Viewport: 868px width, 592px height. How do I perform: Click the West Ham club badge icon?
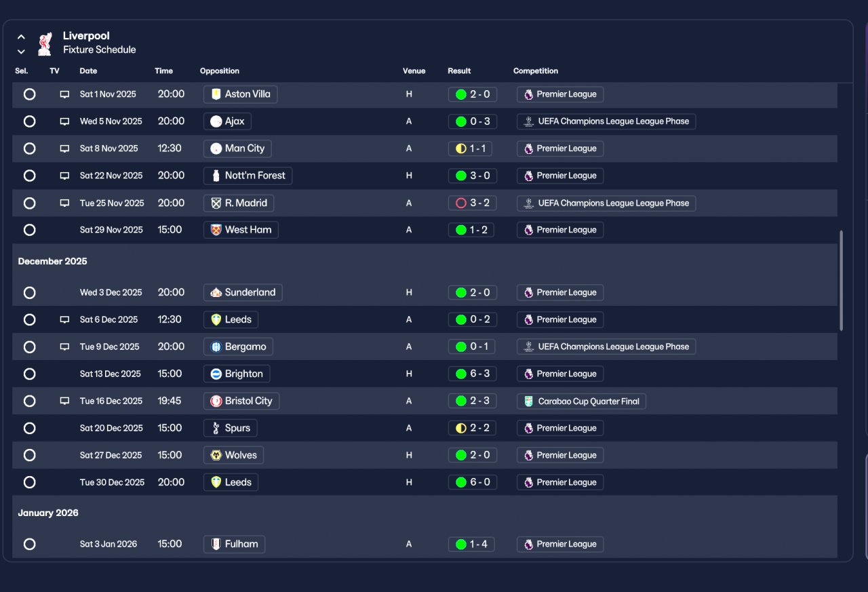coord(216,230)
